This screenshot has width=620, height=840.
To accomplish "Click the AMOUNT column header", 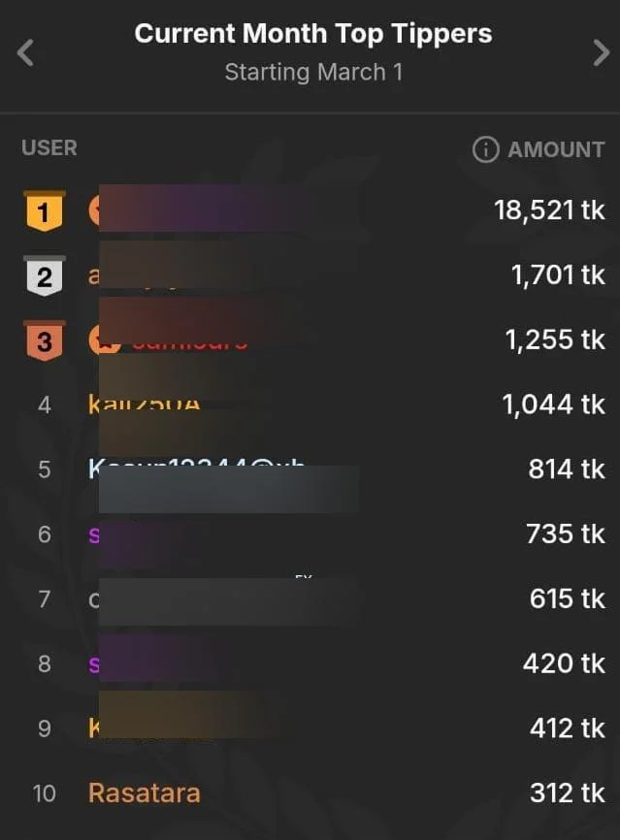I will pos(556,149).
